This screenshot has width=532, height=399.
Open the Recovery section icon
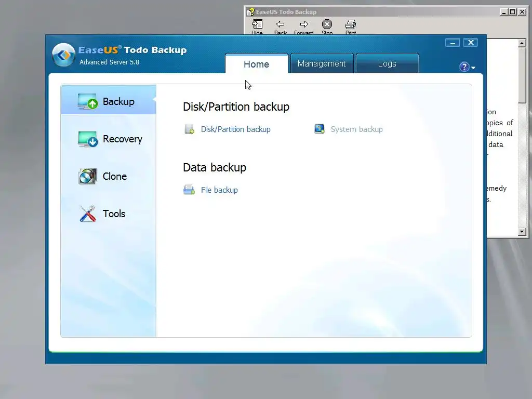[x=87, y=139]
